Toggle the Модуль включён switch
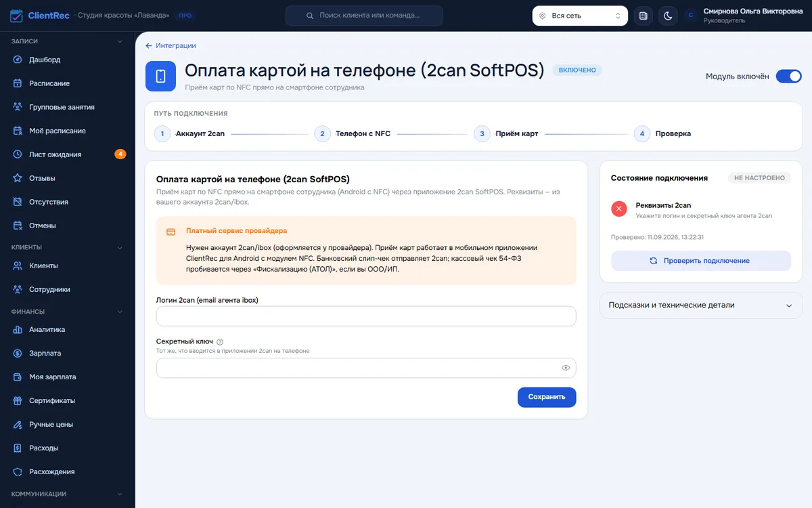 click(x=788, y=77)
